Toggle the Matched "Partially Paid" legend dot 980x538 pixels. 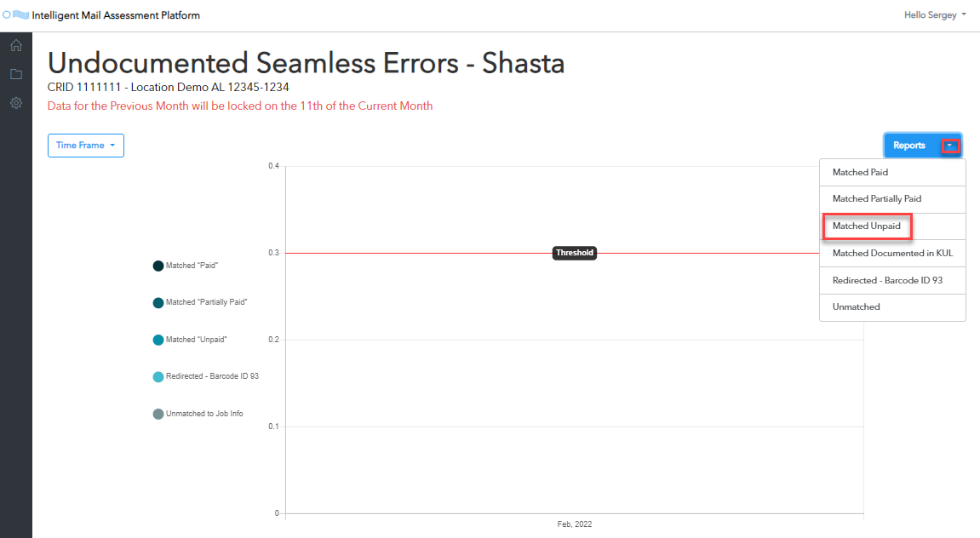(158, 303)
